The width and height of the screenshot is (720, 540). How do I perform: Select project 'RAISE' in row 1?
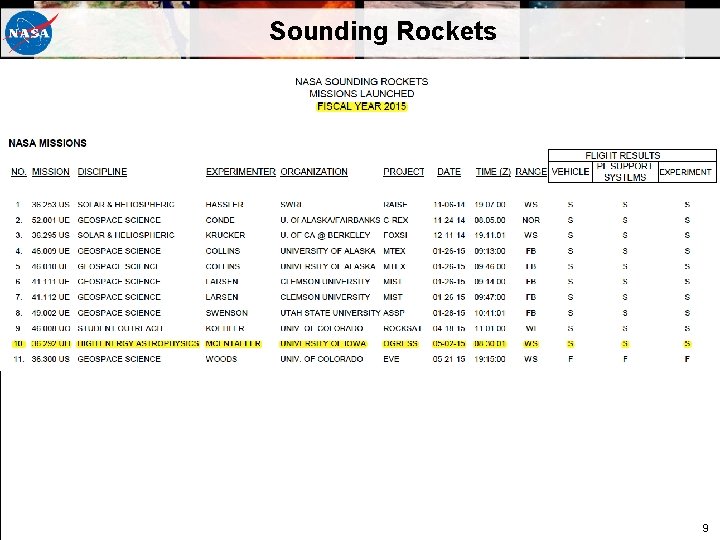(395, 204)
